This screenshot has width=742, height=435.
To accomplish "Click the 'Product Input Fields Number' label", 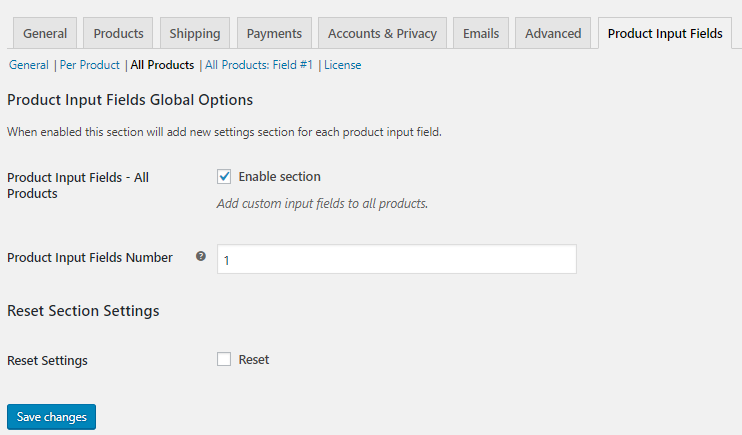I will coord(90,257).
